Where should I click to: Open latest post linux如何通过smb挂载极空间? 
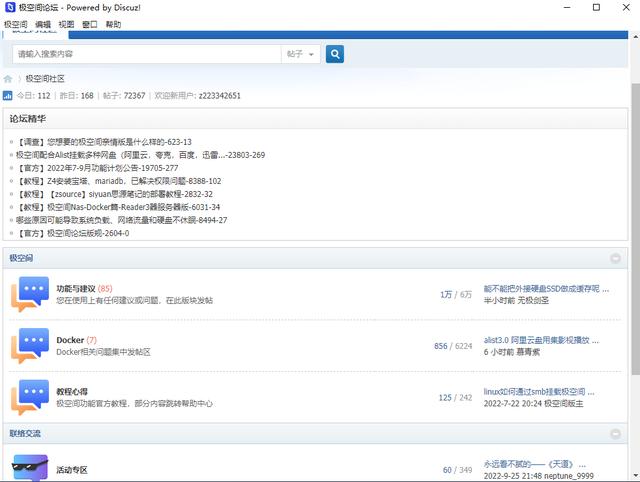pos(539,392)
